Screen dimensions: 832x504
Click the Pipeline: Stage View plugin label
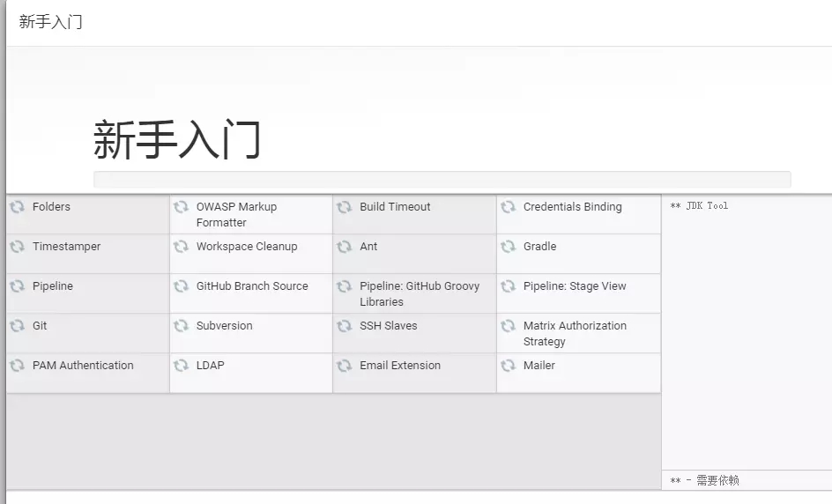click(x=575, y=286)
